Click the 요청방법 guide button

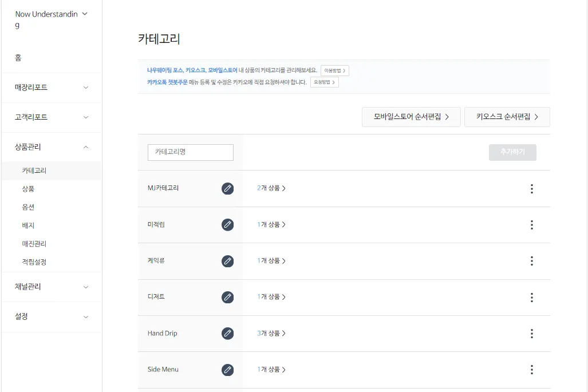pyautogui.click(x=325, y=82)
